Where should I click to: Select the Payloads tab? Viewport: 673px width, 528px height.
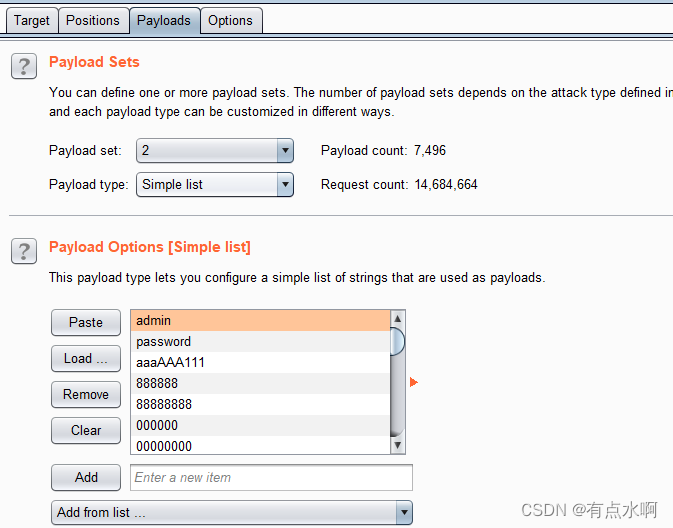click(164, 21)
